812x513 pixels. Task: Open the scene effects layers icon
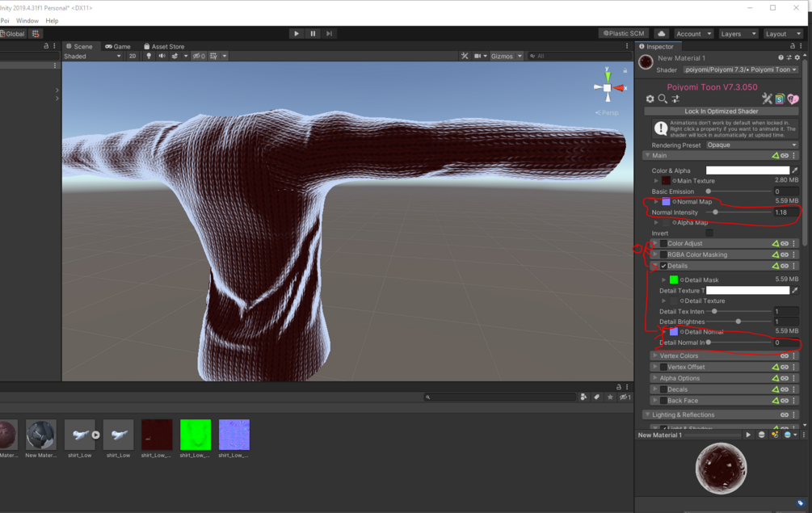coord(175,56)
